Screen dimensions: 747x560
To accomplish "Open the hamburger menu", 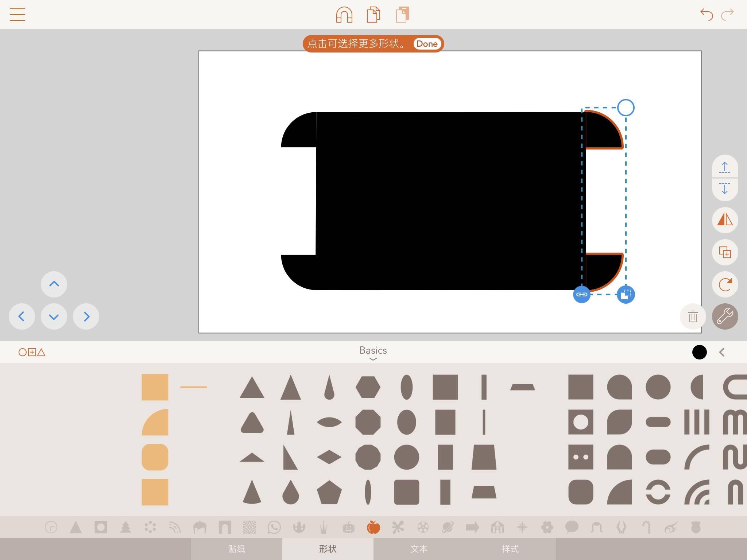I will tap(18, 15).
